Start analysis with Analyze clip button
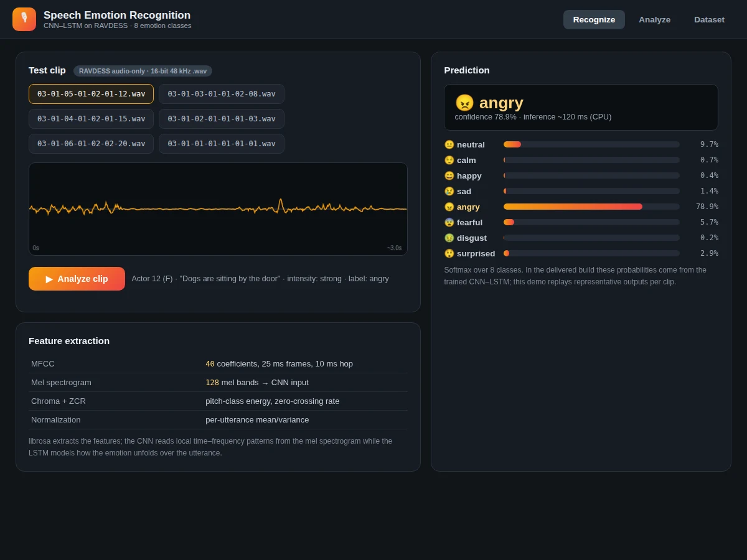This screenshot has width=747, height=560. (x=77, y=279)
